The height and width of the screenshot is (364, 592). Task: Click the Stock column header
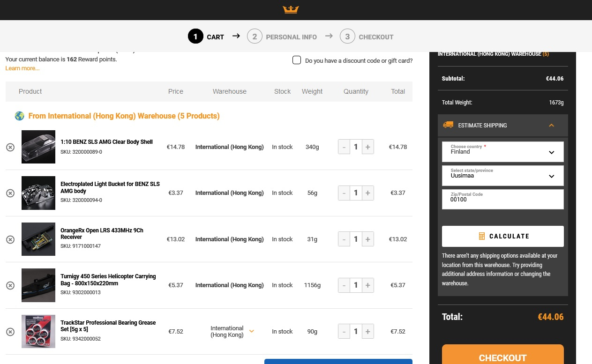click(283, 91)
